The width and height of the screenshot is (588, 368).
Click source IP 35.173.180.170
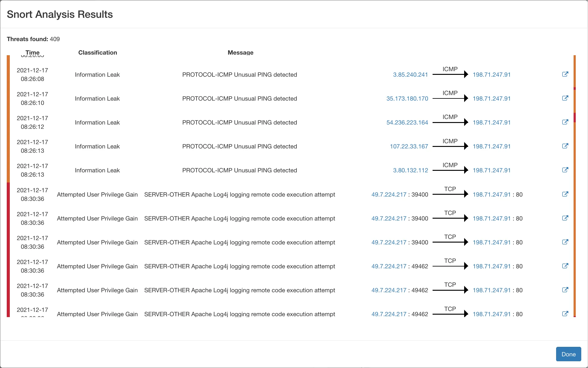tap(407, 98)
